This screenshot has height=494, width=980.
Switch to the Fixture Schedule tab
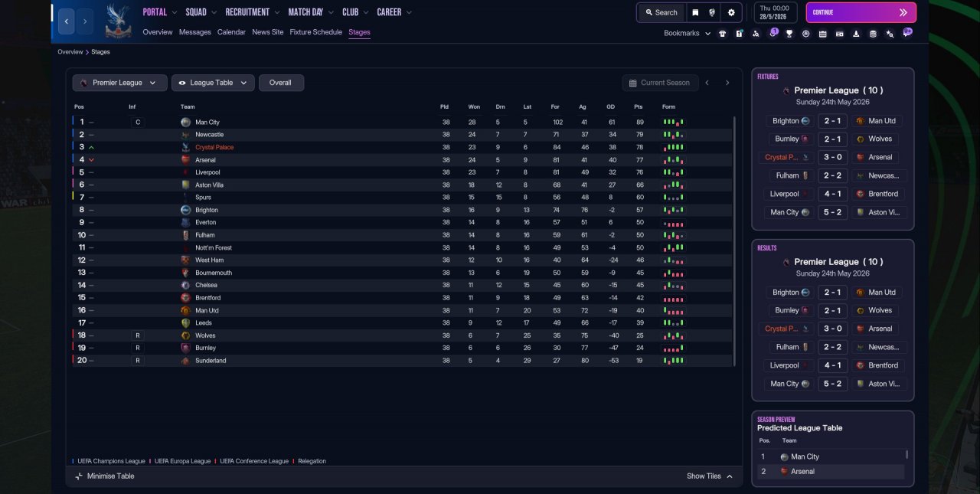click(315, 32)
